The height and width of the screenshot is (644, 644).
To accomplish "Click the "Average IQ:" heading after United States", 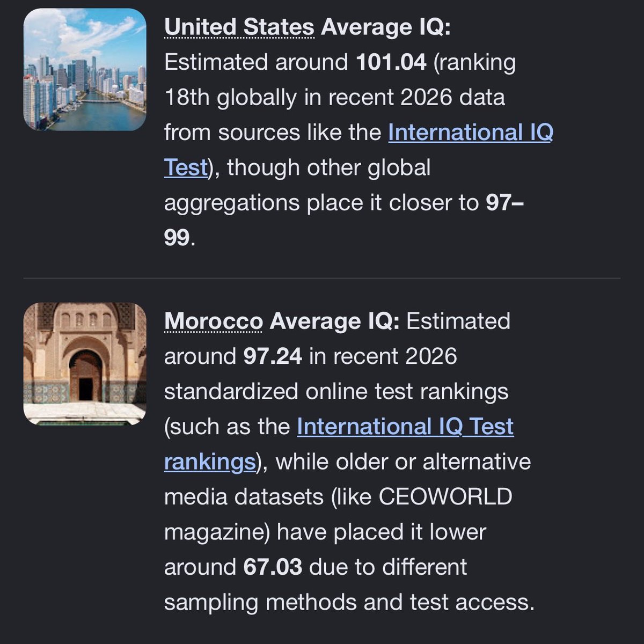I will pyautogui.click(x=386, y=27).
